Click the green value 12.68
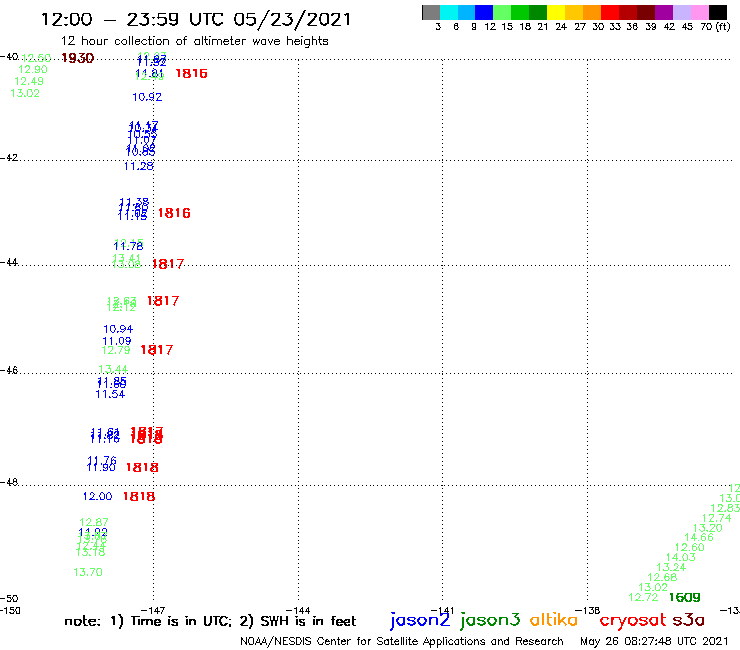 662,577
